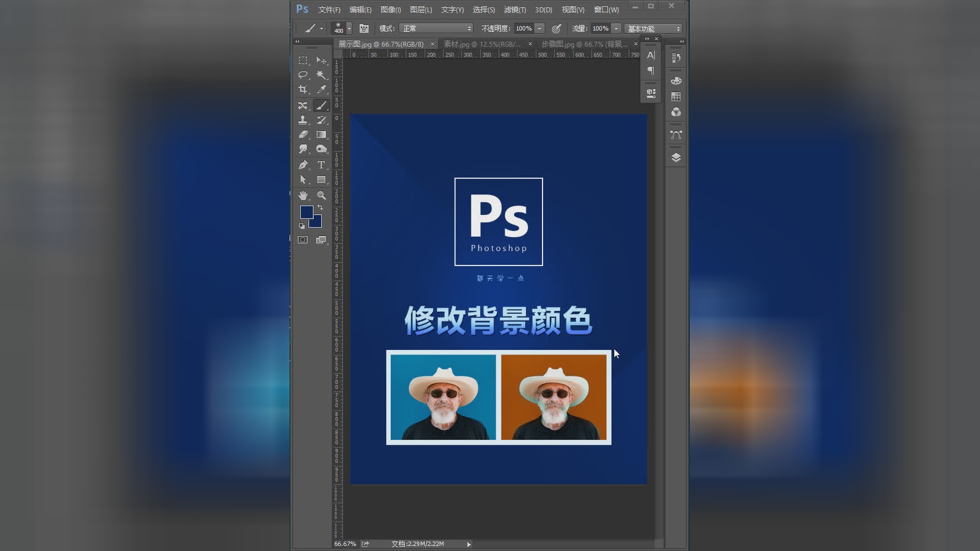
Task: Select the Brush tool in toolbox
Action: tap(321, 105)
